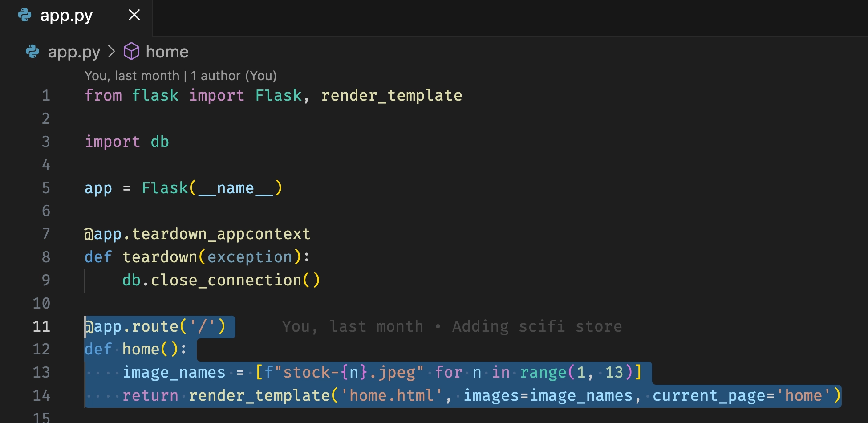Click the @app.route('/') decorator
868x423 pixels.
(x=158, y=326)
